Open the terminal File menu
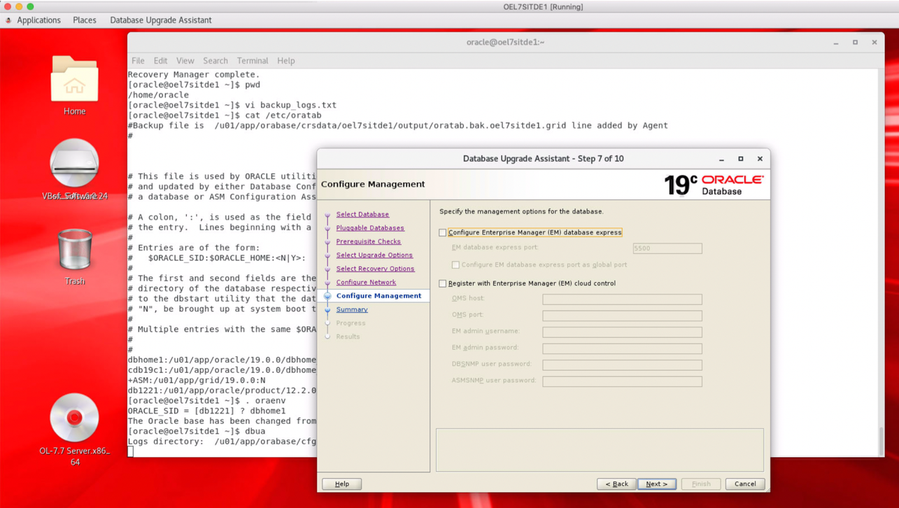 click(138, 61)
